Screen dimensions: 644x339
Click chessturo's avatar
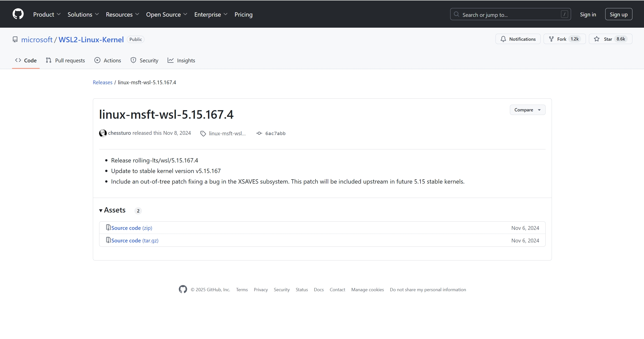pos(103,133)
